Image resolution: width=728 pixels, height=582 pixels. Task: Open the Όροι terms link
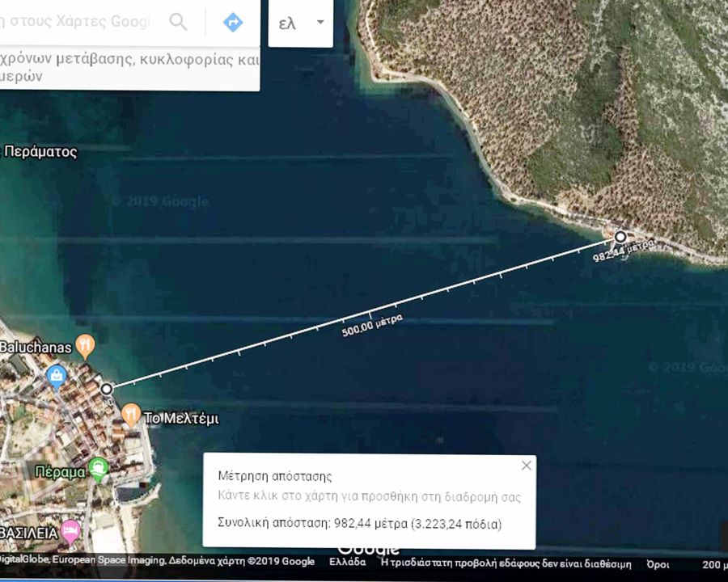coord(658,563)
